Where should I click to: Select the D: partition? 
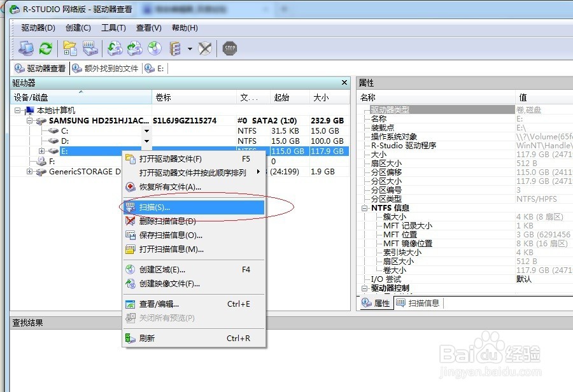[x=65, y=141]
